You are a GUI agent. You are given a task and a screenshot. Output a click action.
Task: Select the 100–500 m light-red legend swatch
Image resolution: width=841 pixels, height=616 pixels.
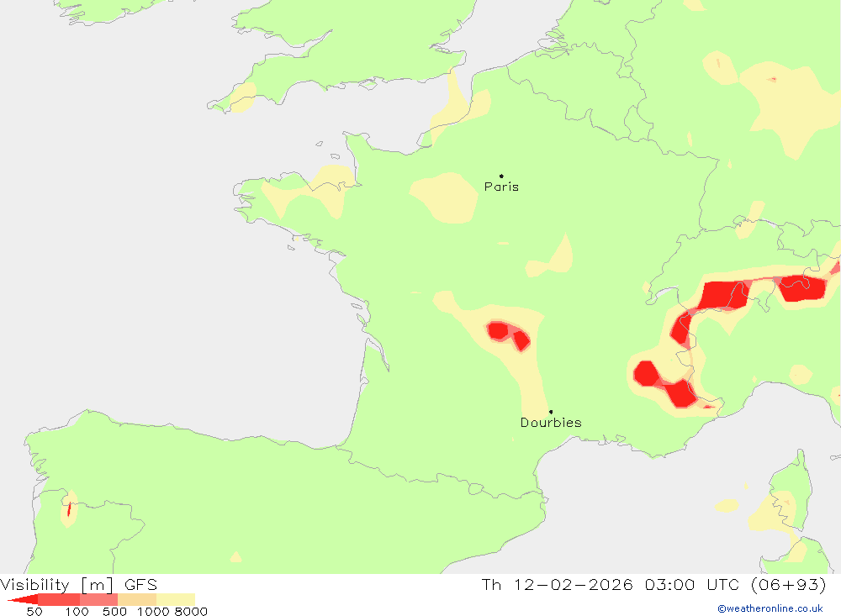[98, 599]
